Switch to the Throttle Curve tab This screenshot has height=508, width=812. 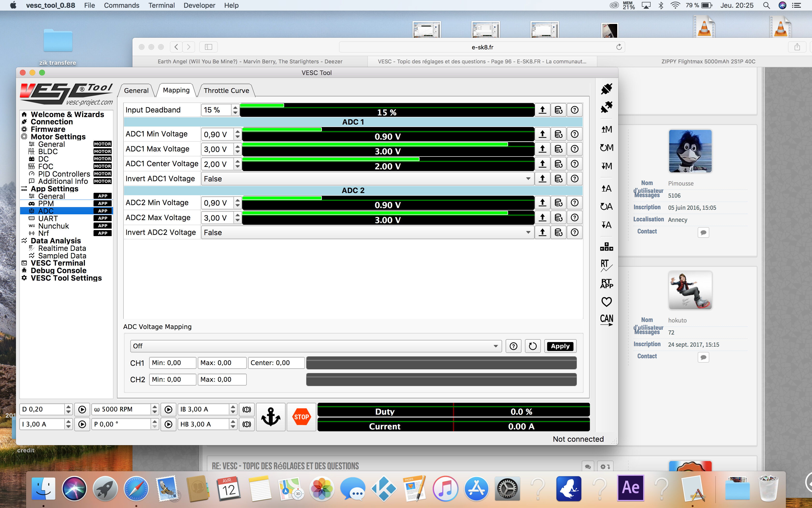(x=226, y=90)
